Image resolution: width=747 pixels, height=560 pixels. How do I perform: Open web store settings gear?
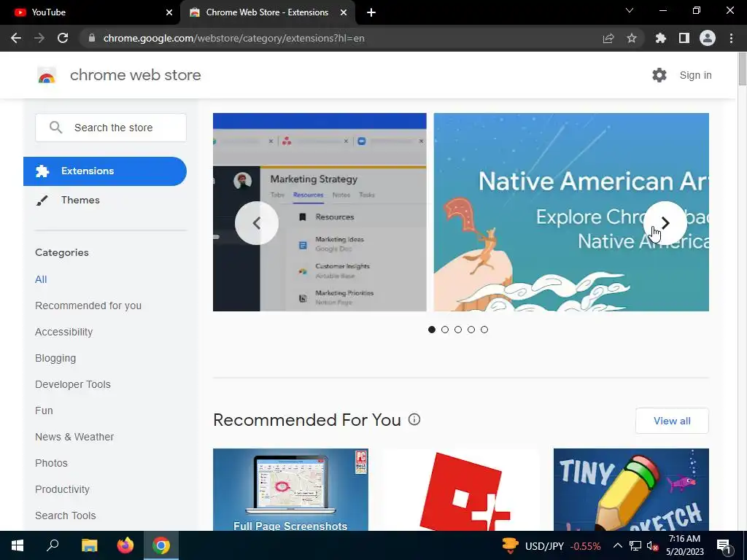point(659,75)
